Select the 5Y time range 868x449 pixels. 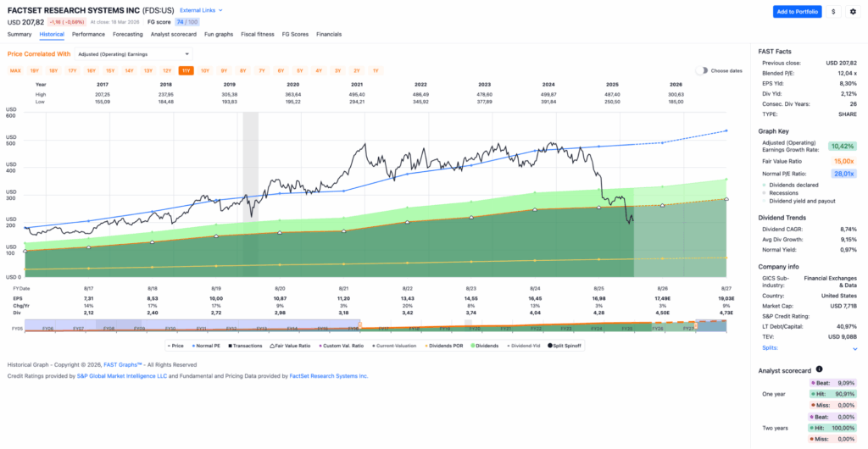pos(299,70)
